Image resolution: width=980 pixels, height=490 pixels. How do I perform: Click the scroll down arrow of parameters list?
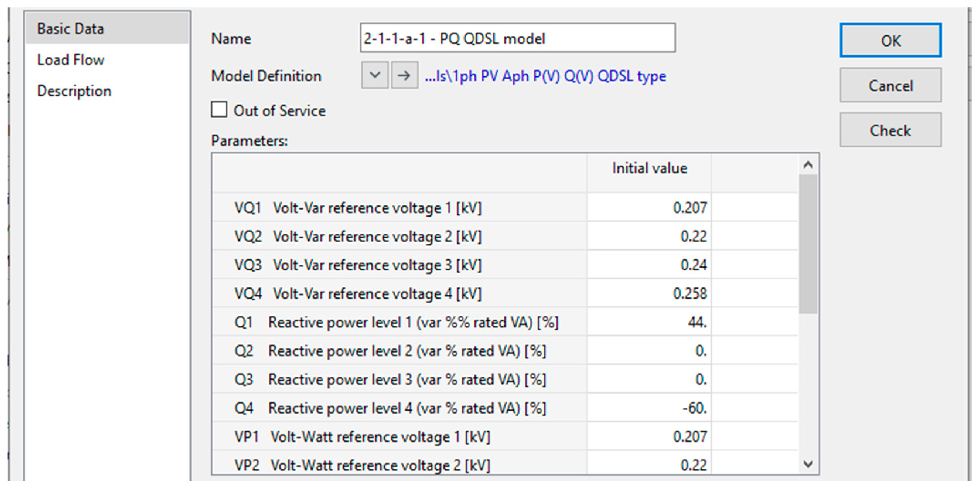(808, 464)
